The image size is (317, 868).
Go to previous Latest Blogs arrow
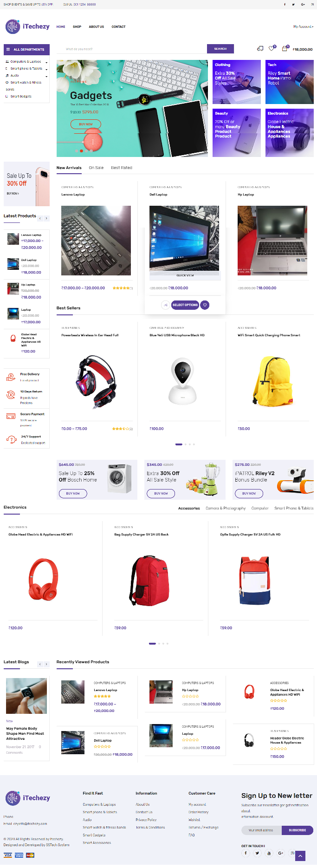coord(40,664)
